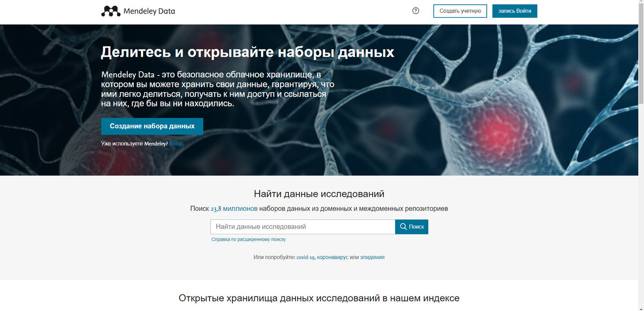Open 'Справка по расширенному поиску' link
Screen dimensions: 644x311
[248, 240]
